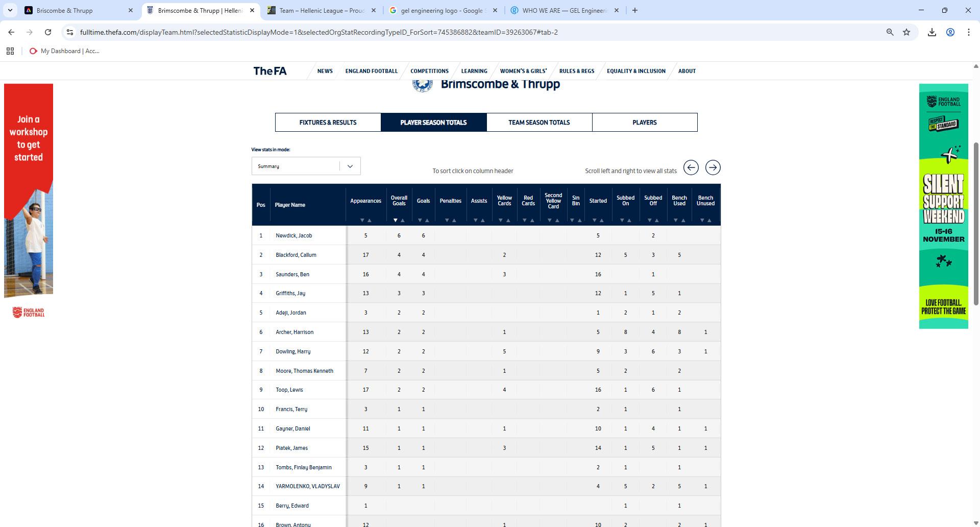Image resolution: width=980 pixels, height=527 pixels.
Task: Click the scroll stats right arrow button
Action: tap(713, 167)
